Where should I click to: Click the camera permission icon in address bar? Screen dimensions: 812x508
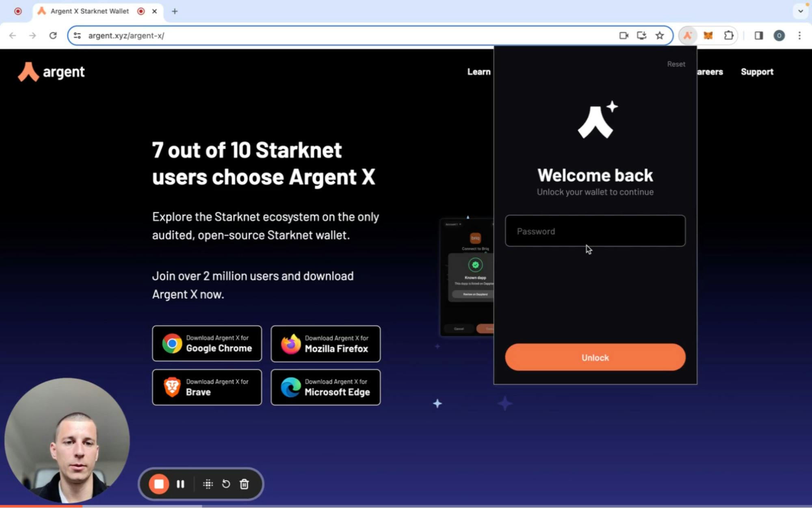pos(624,35)
